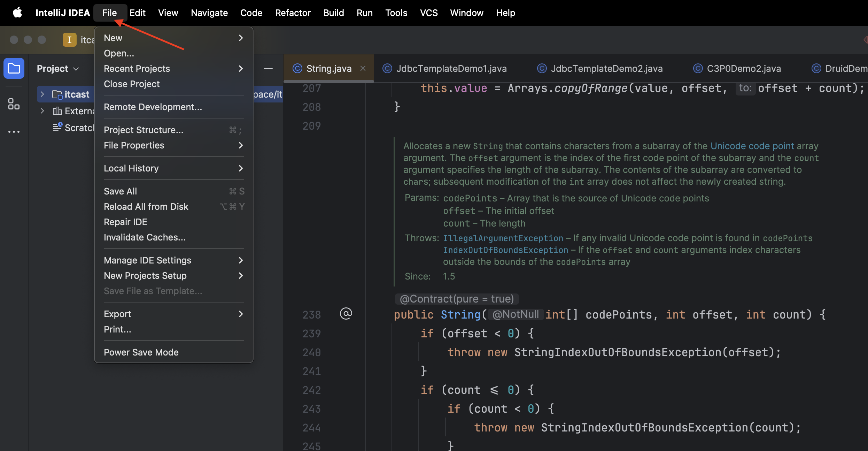Screen dimensions: 868x451
Task: Open the Project tool window icon
Action: pyautogui.click(x=14, y=68)
